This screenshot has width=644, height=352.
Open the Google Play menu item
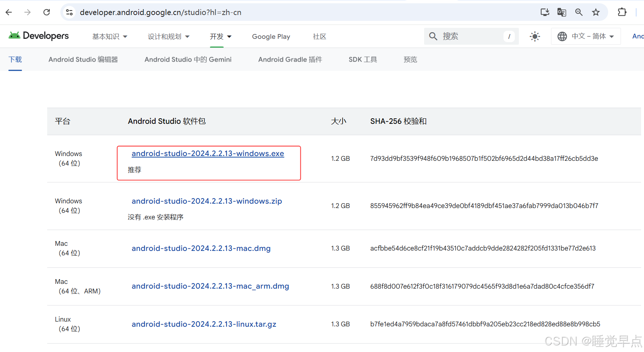pyautogui.click(x=271, y=36)
